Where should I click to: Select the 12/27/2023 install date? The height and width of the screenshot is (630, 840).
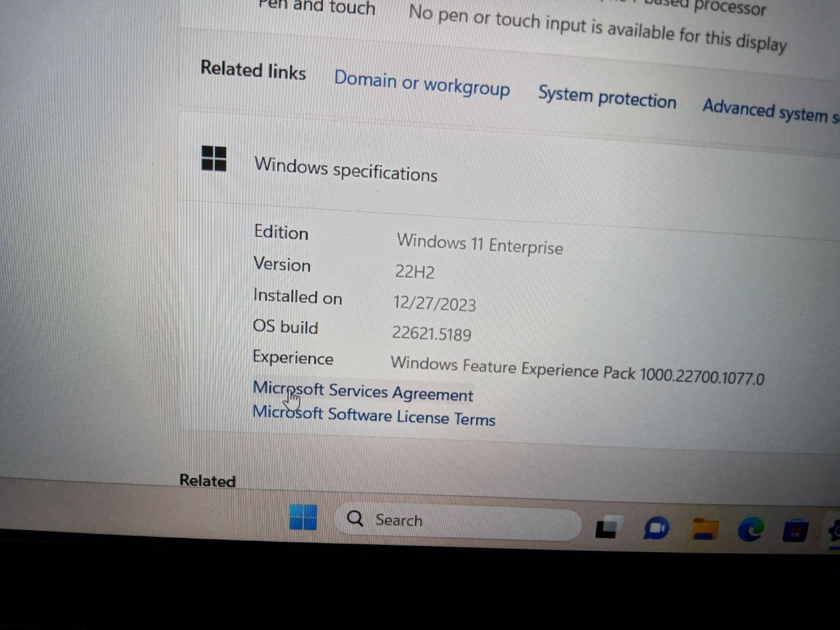click(x=435, y=303)
